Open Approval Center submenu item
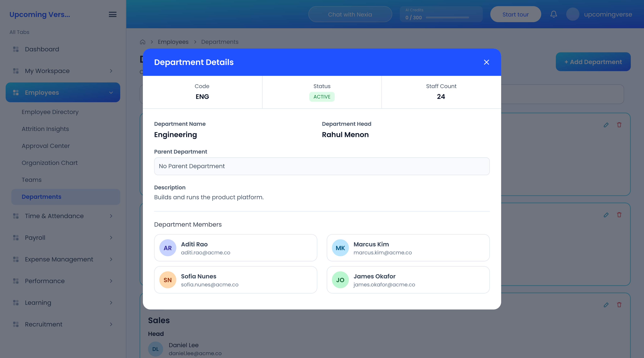This screenshot has height=358, width=644. [66, 146]
